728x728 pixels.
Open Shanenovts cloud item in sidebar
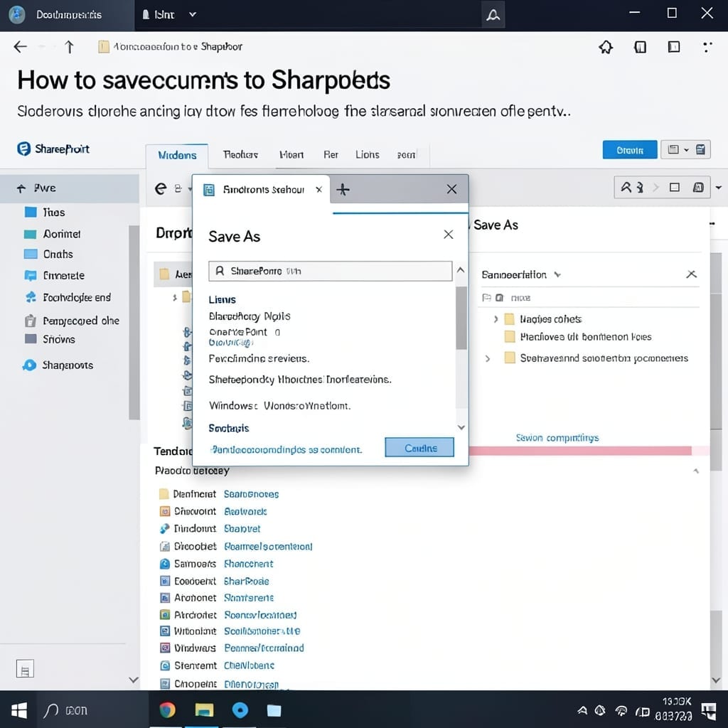point(58,365)
